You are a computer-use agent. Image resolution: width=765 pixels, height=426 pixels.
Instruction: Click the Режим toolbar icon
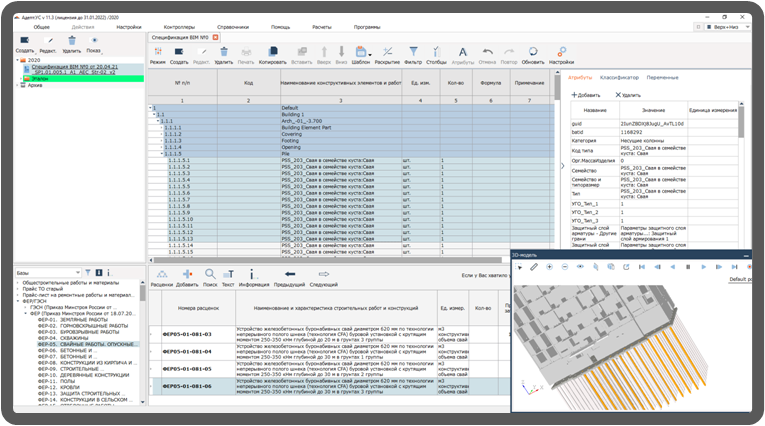158,51
